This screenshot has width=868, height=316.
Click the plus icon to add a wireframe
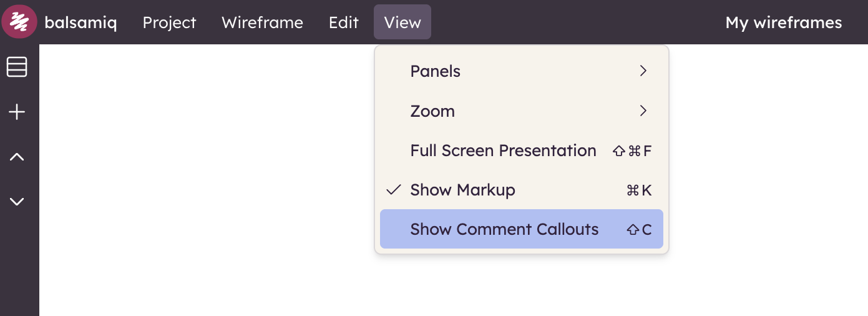point(17,112)
